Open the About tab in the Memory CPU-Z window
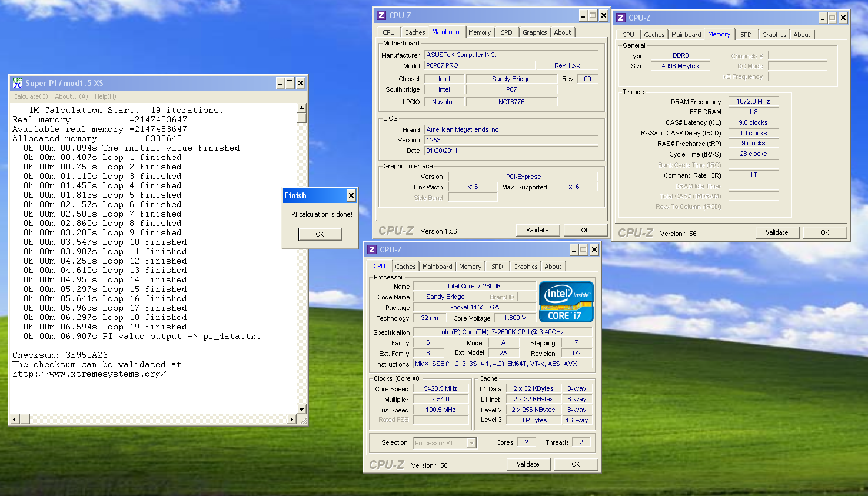The height and width of the screenshot is (496, 868). (802, 35)
